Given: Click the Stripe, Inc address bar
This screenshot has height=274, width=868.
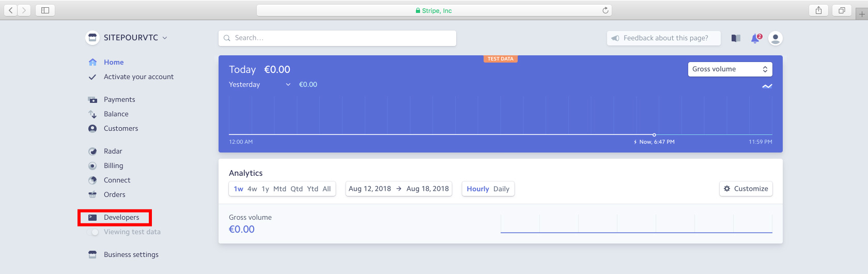Looking at the screenshot, I should point(434,10).
